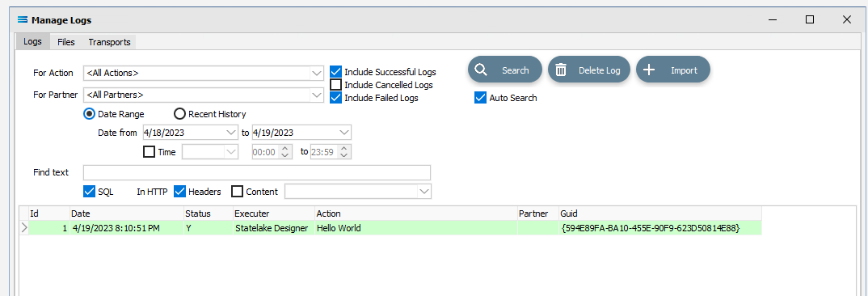
Task: Switch to the Logs tab
Action: (32, 41)
